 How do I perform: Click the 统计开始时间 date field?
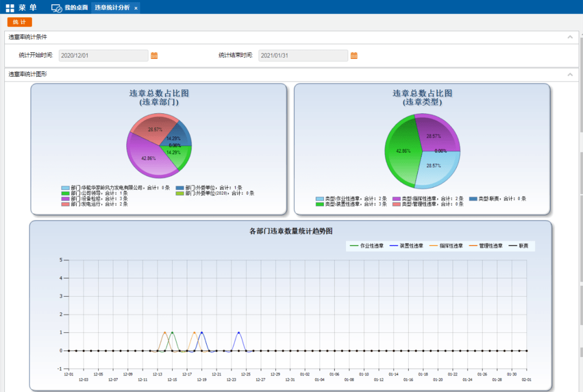click(x=103, y=56)
